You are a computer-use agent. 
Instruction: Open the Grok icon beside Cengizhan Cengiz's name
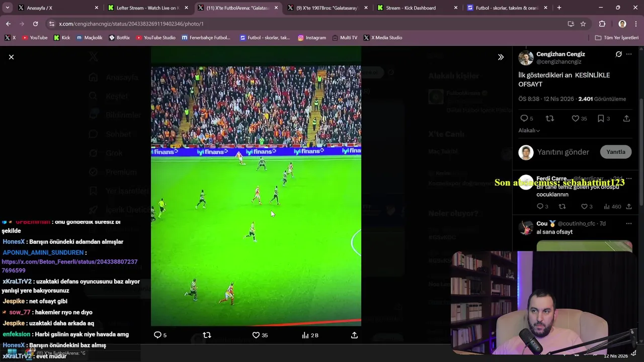[618, 54]
